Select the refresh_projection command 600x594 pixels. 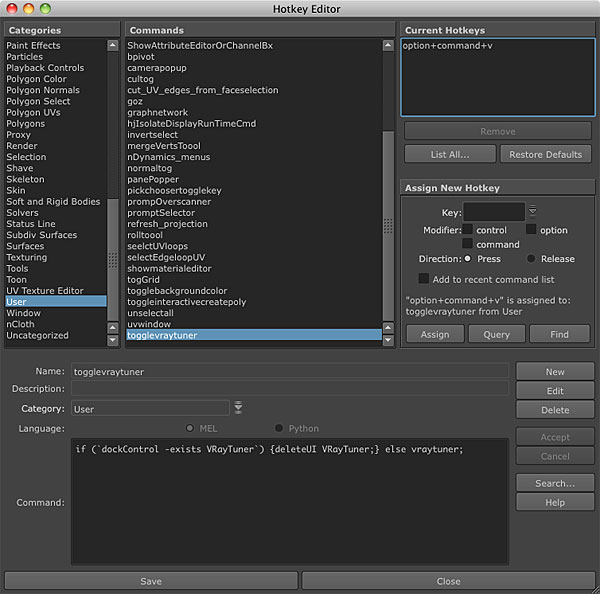(x=254, y=224)
